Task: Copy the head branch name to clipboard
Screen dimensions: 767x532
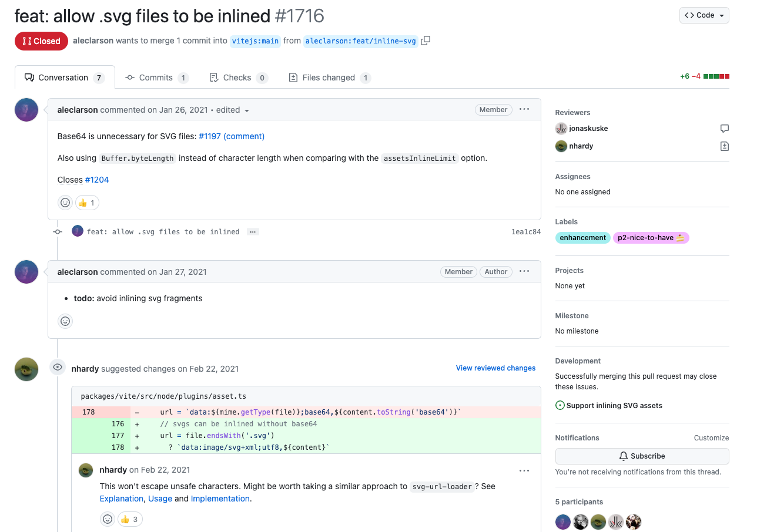Action: 426,41
